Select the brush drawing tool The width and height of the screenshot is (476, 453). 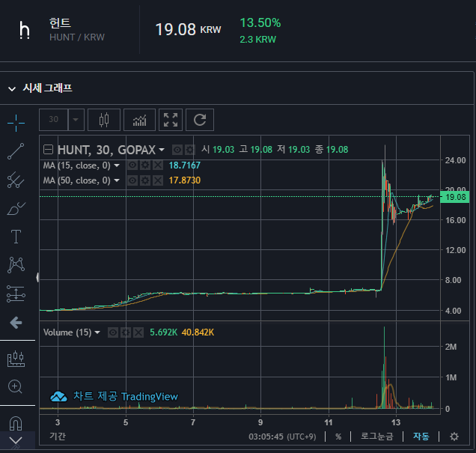pos(16,209)
